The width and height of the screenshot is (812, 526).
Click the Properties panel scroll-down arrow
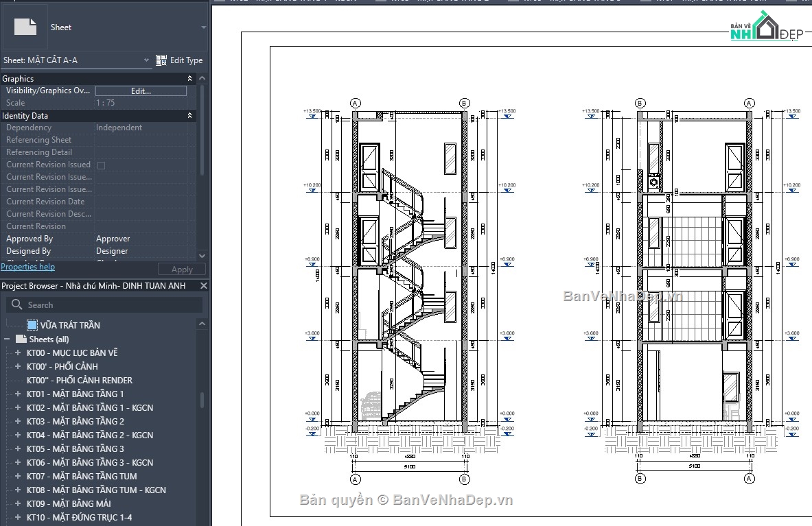click(202, 256)
